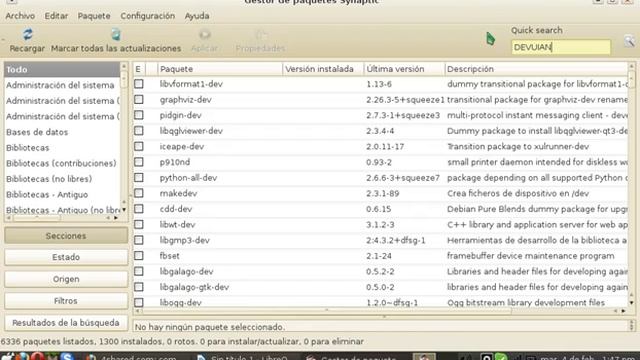Click the package list scroll-up arrow
Viewport: 640px width, 360px height.
click(x=631, y=66)
